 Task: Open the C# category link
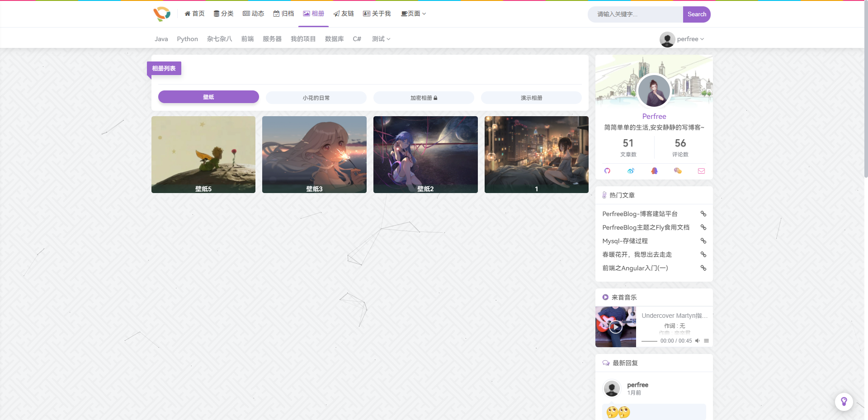pos(357,39)
